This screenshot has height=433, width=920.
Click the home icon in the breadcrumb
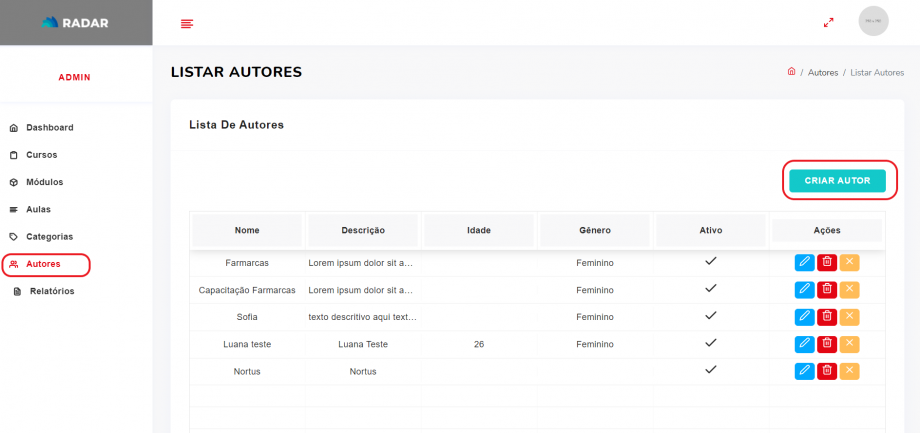[x=791, y=72]
